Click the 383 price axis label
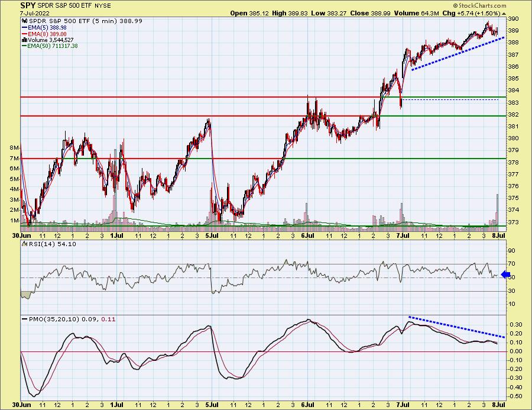The width and height of the screenshot is (532, 410). coord(513,102)
